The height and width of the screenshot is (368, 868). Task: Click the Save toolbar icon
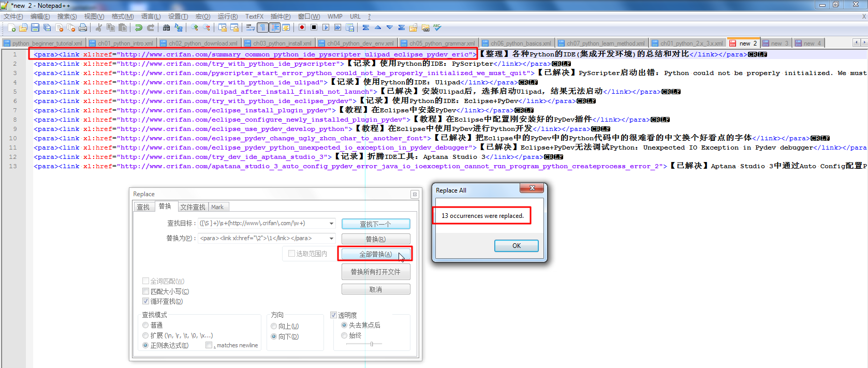[x=35, y=27]
